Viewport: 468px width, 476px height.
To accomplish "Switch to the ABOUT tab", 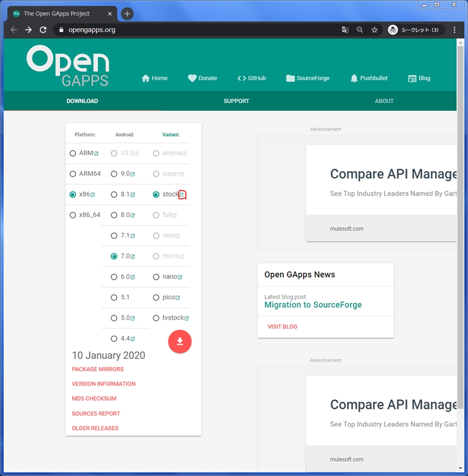I will [x=384, y=101].
